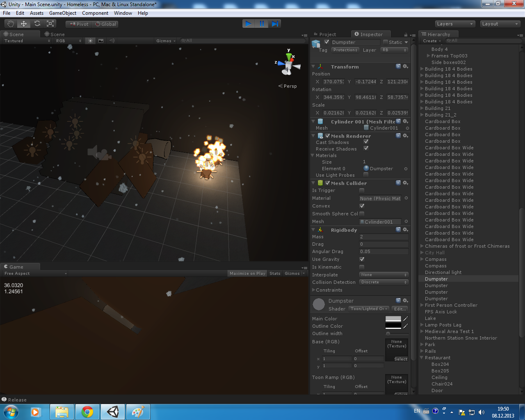
Task: Open Interpolate None dropdown
Action: tap(384, 275)
